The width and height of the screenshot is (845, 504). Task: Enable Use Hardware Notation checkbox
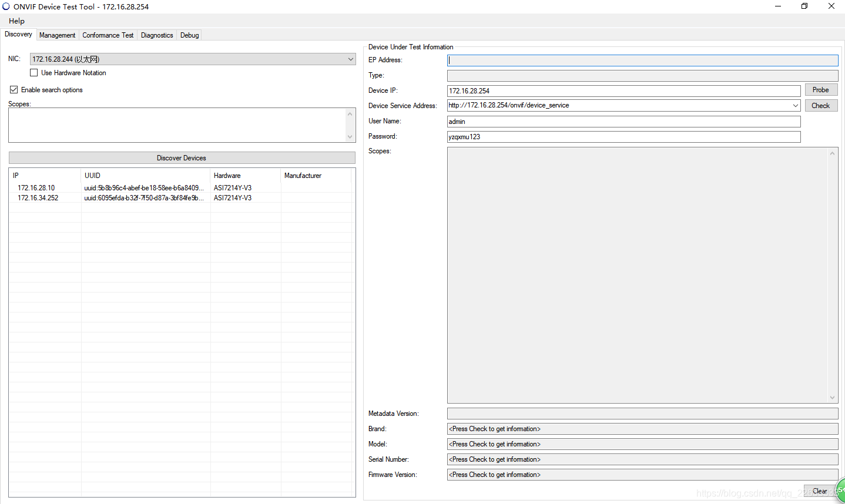click(34, 73)
